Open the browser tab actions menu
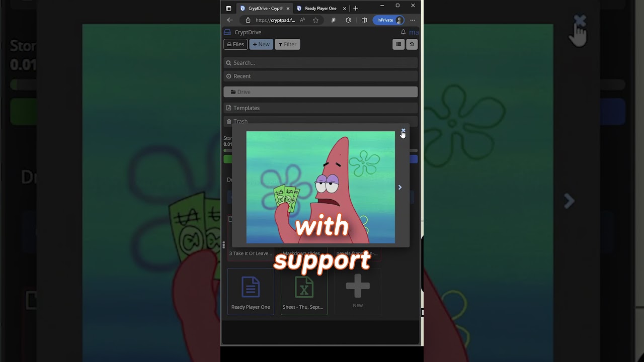The height and width of the screenshot is (362, 644). (228, 8)
